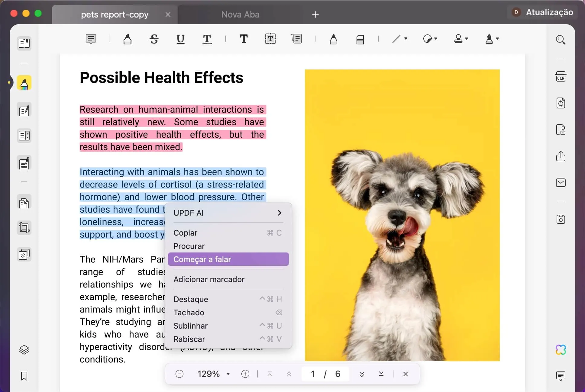Open the UPDF AI assistant icon

(x=561, y=350)
